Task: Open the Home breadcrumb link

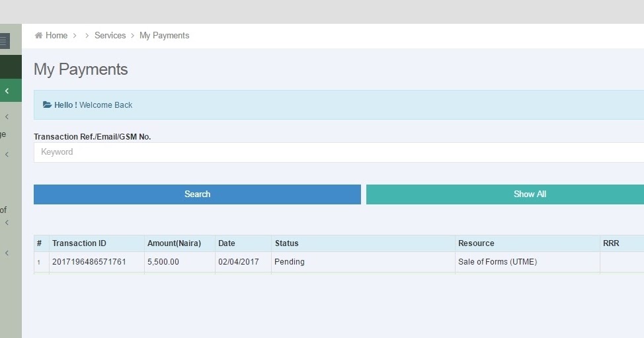Action: [56, 35]
